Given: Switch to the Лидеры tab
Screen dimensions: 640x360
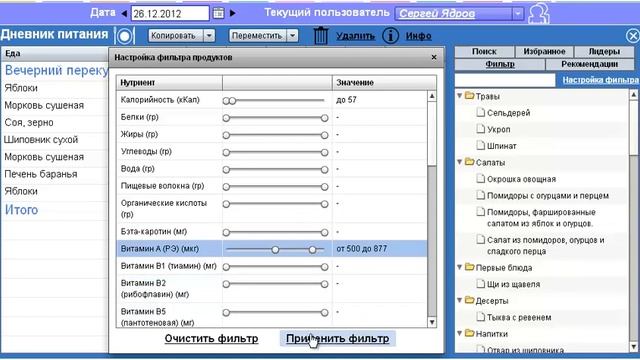Looking at the screenshot, I should point(604,51).
